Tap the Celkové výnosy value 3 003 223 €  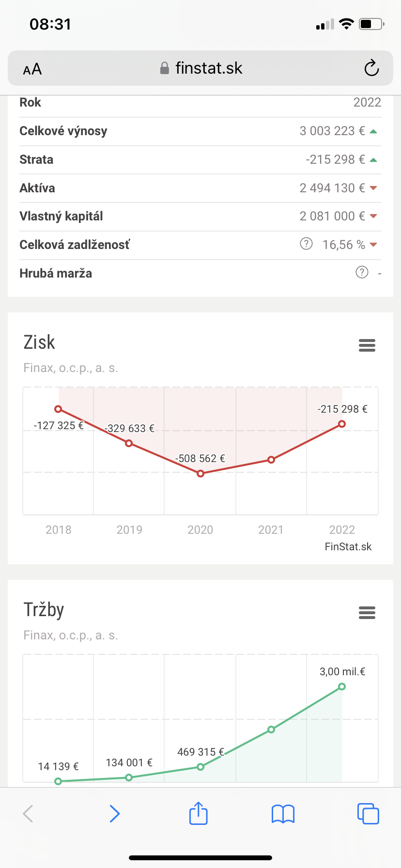coord(332,131)
